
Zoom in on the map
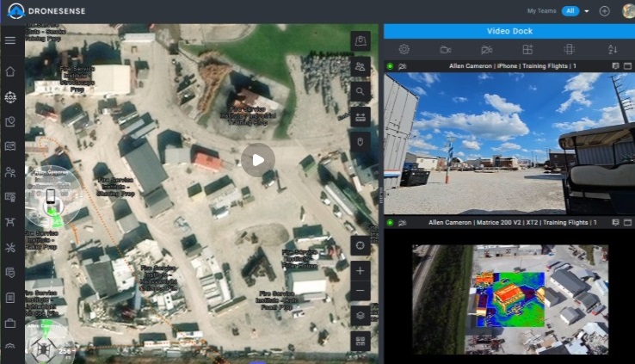click(360, 271)
